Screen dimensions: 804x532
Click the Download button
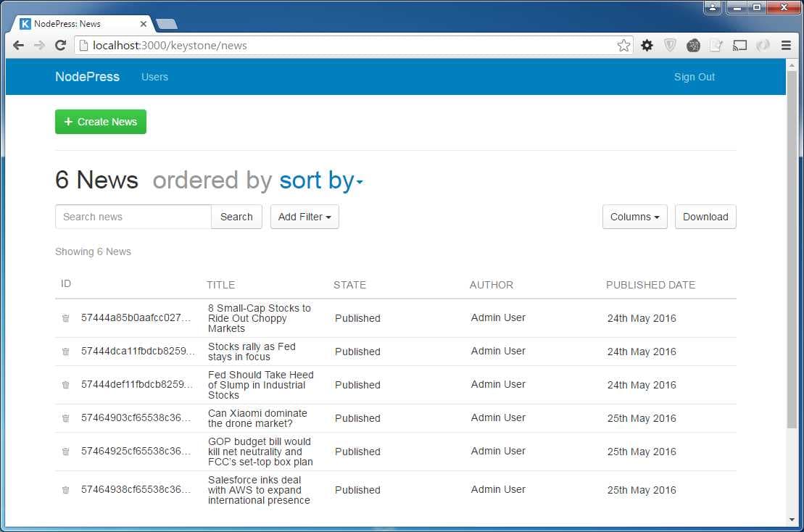coord(705,217)
